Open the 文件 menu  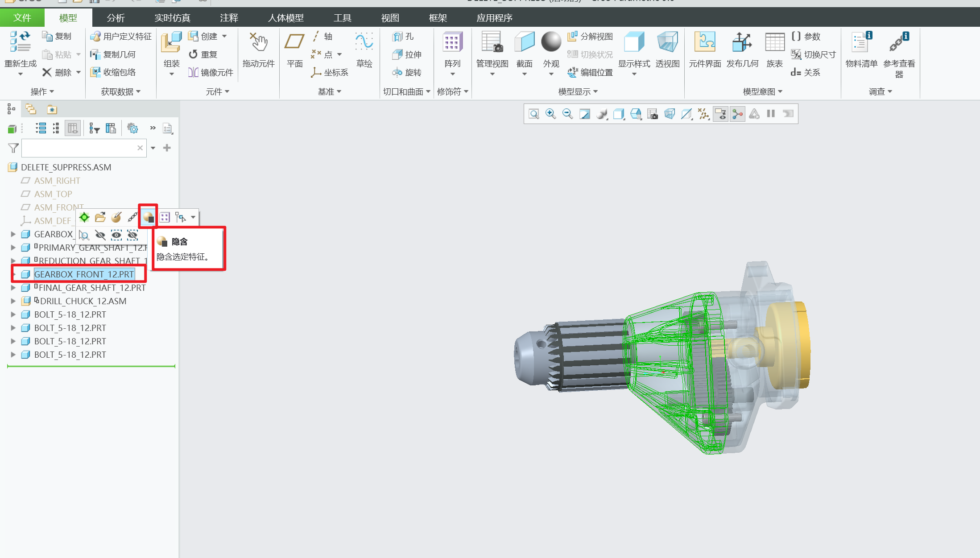click(x=22, y=18)
